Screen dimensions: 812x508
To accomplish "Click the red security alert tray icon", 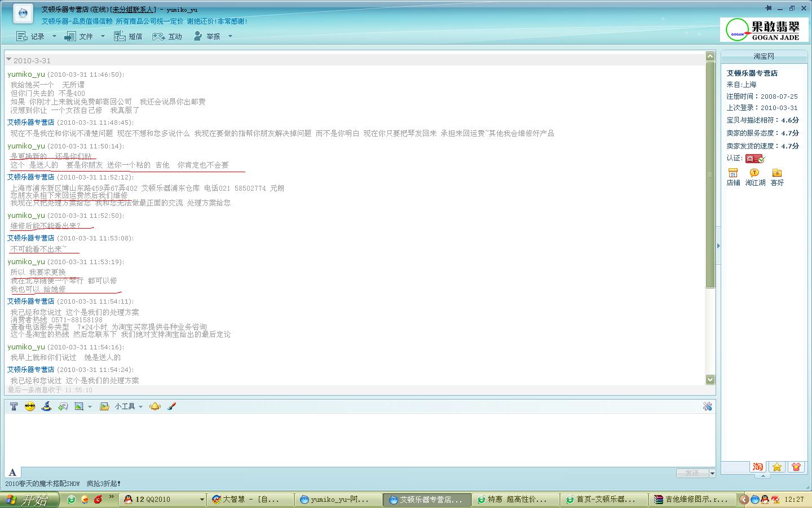I will [x=775, y=500].
